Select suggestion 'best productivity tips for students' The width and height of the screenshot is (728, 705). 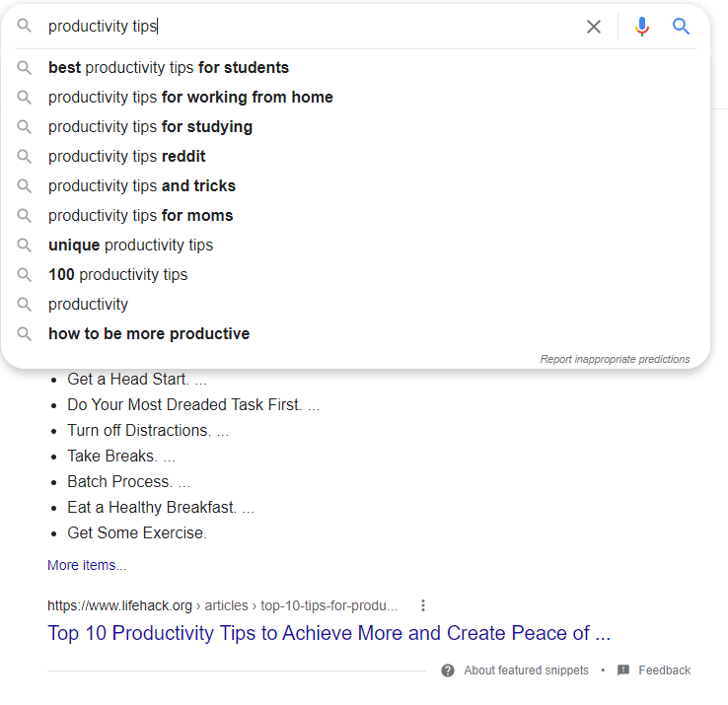(355, 68)
